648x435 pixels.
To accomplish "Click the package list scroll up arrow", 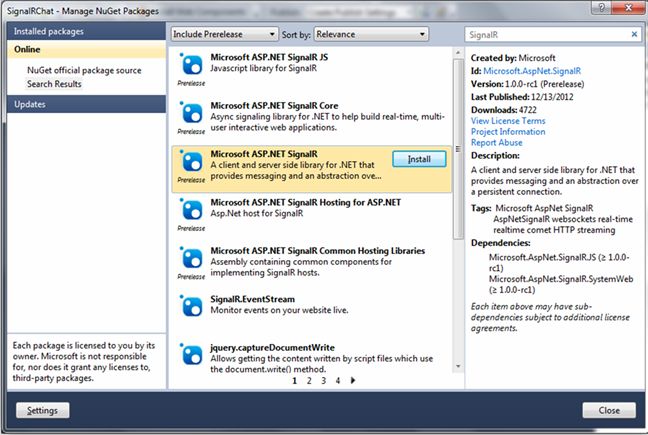I will (458, 53).
